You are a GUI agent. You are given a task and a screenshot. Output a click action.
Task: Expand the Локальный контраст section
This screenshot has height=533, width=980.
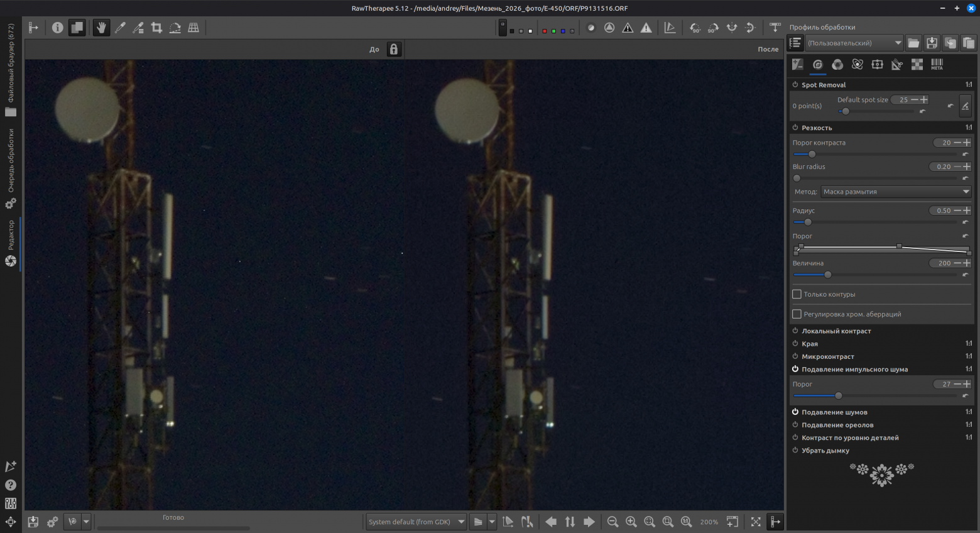point(836,331)
